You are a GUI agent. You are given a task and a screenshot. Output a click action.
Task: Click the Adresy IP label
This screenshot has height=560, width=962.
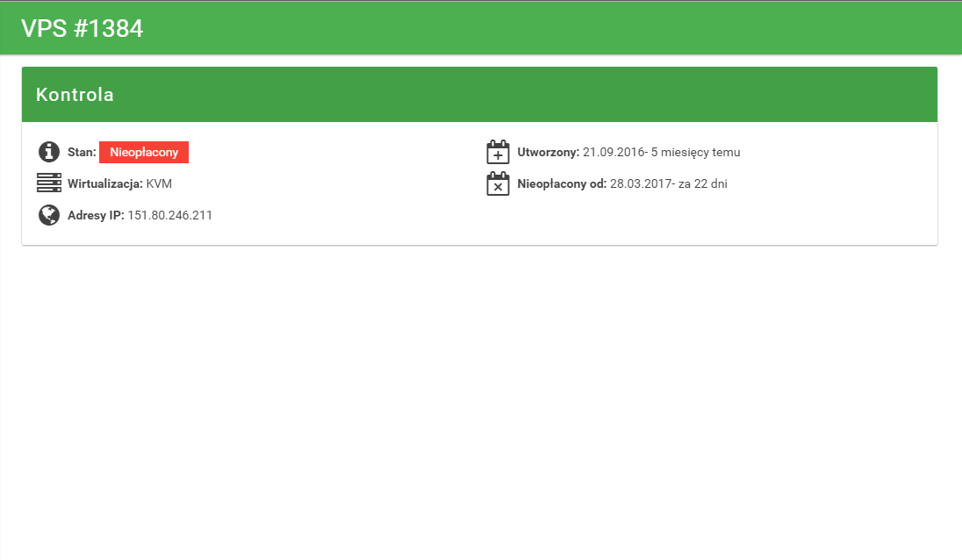[x=96, y=215]
